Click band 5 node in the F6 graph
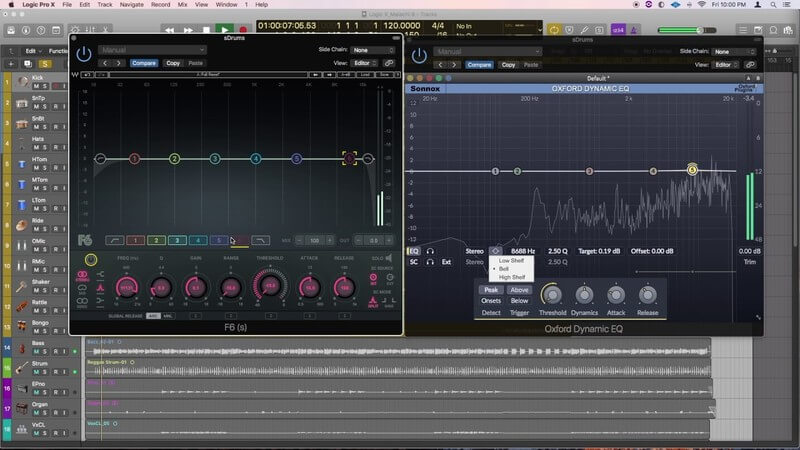Screen dimensions: 800x450 [296, 159]
